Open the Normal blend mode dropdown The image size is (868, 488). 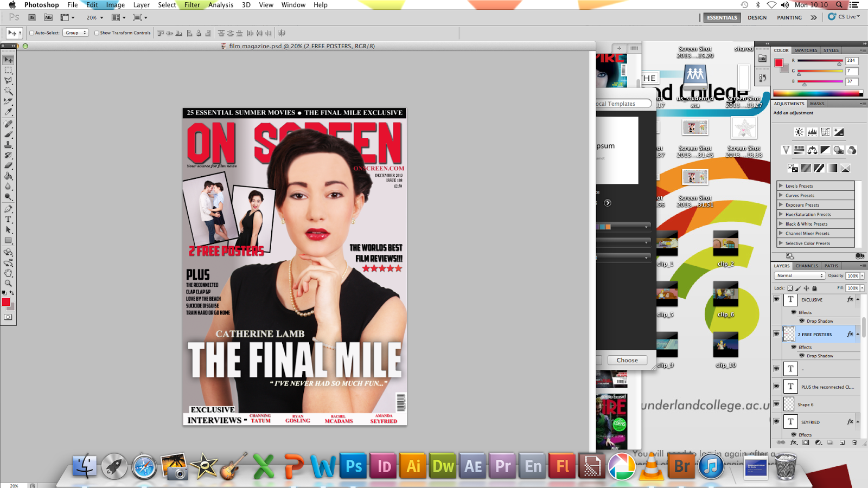(x=800, y=275)
